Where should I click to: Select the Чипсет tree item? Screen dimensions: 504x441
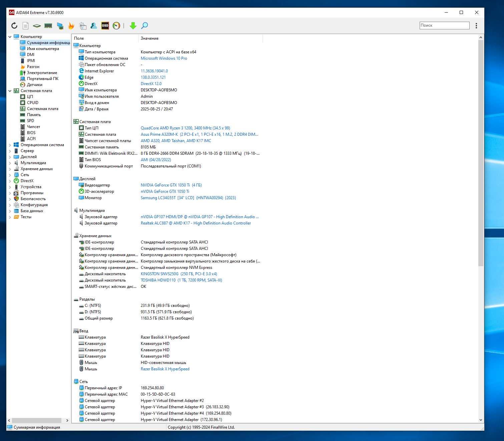tap(33, 127)
